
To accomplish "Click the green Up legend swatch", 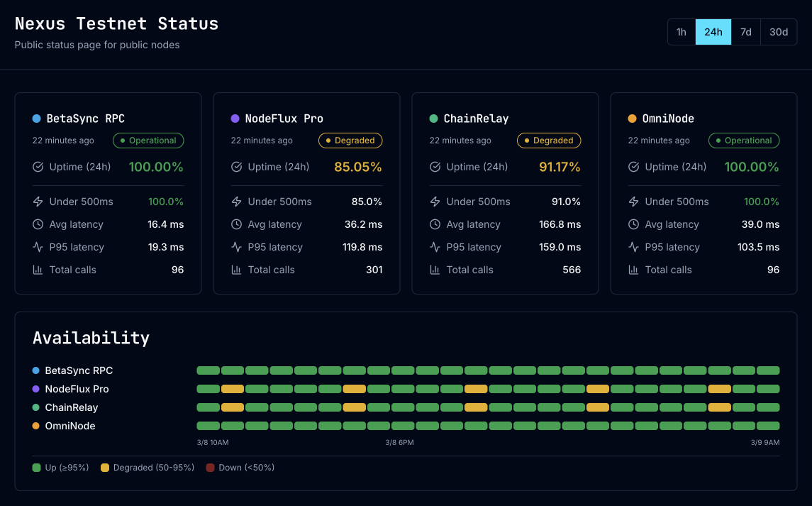I will (x=36, y=468).
